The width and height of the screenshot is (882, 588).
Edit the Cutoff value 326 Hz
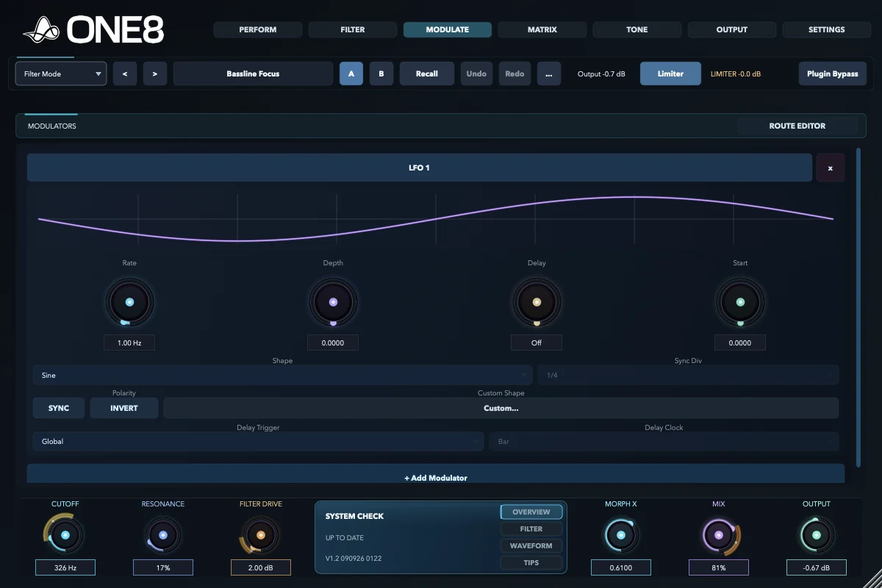point(65,567)
